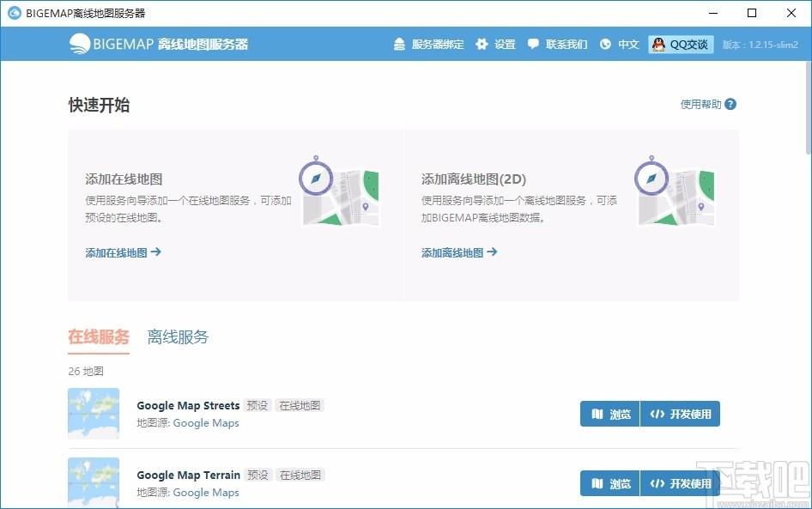Click 添加离线地图 link with arrow
Viewport: 812px width, 509px height.
tap(459, 252)
